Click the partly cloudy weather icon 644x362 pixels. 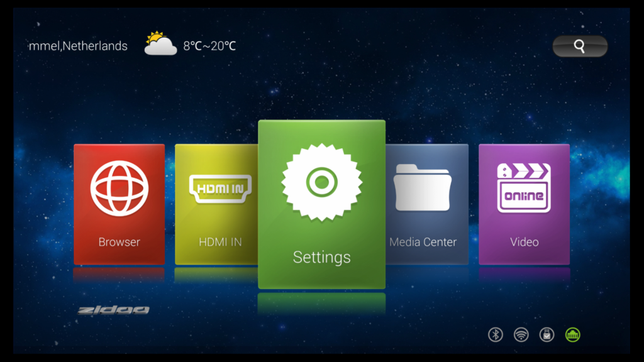click(160, 43)
